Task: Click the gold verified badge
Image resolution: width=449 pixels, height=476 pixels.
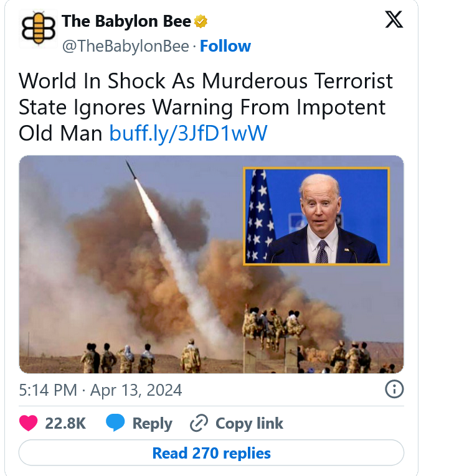Action: pos(201,22)
